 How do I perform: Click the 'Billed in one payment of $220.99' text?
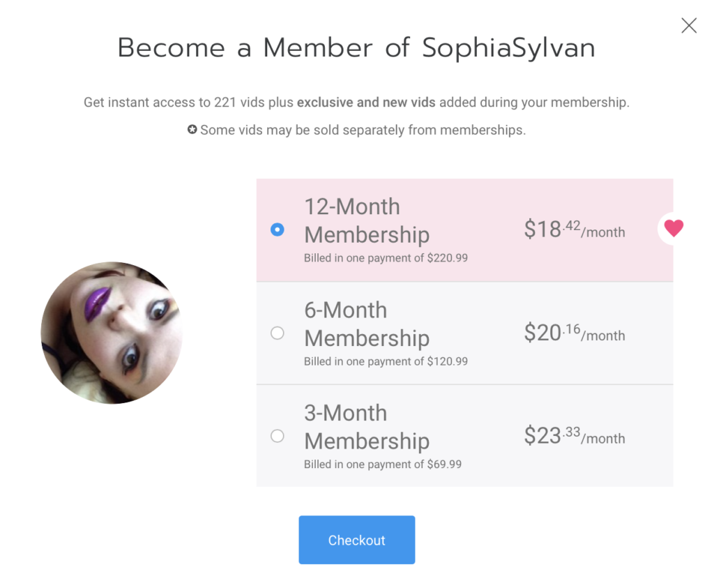386,258
